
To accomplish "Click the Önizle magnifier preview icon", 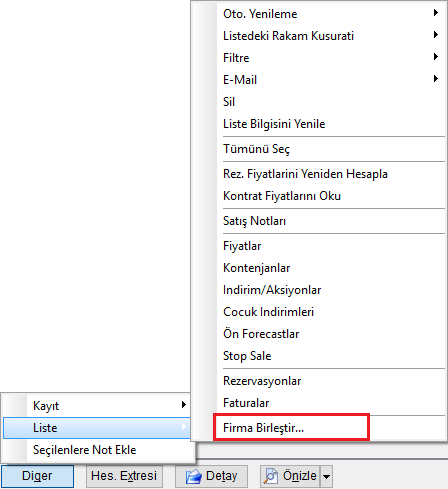I will pyautogui.click(x=270, y=476).
